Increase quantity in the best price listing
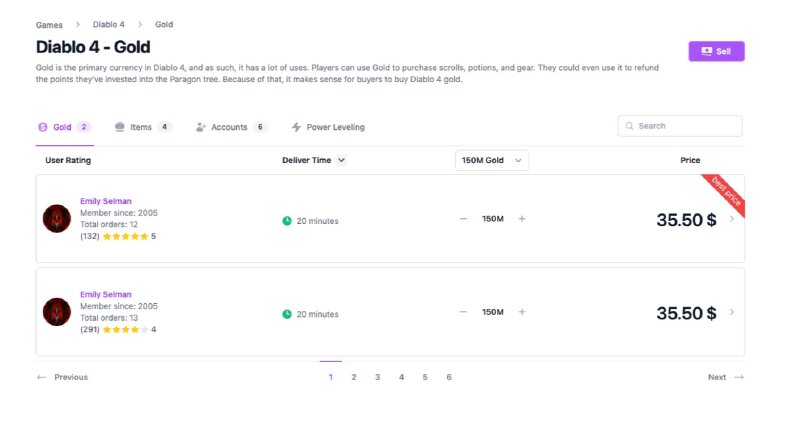 (522, 219)
